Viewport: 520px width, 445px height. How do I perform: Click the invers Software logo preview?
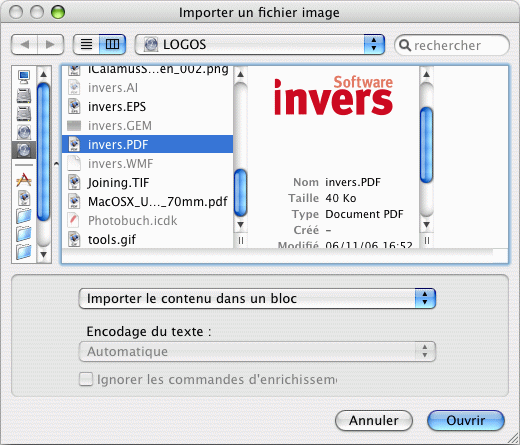click(333, 96)
